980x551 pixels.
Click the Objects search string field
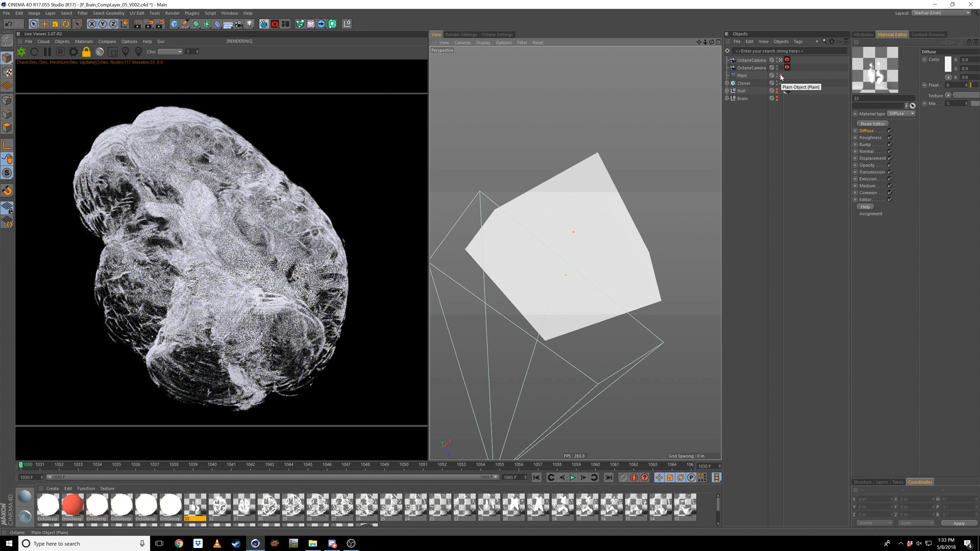point(790,51)
